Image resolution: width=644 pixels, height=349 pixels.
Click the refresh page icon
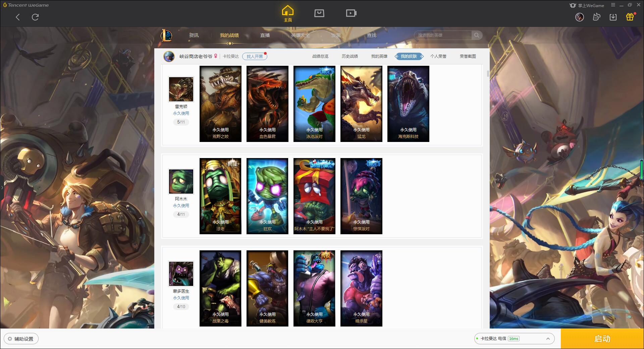pos(35,17)
